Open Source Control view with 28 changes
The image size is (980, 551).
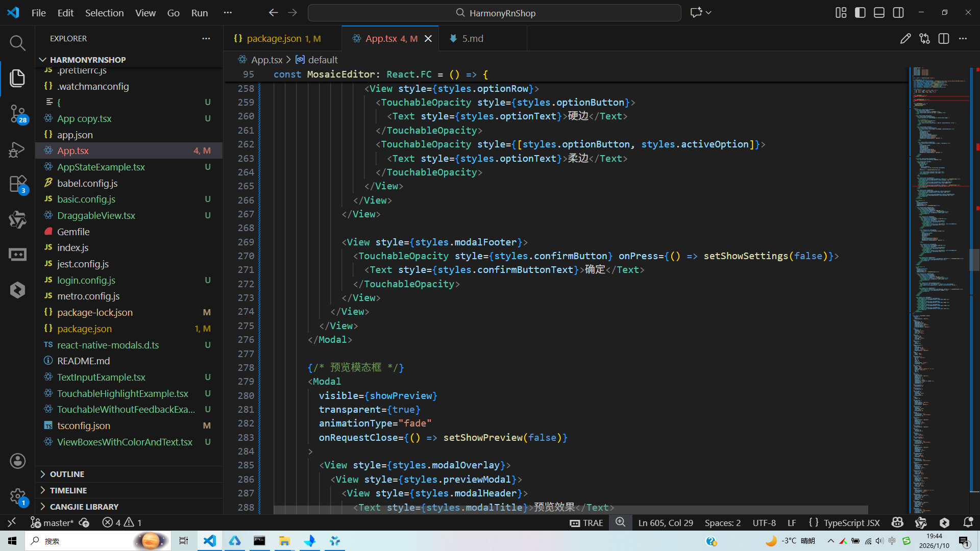(x=17, y=113)
